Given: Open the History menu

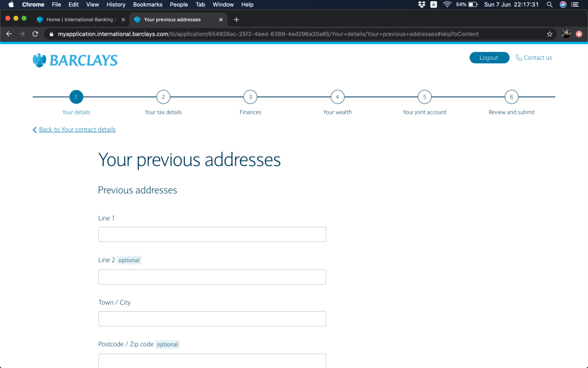Looking at the screenshot, I should point(116,5).
